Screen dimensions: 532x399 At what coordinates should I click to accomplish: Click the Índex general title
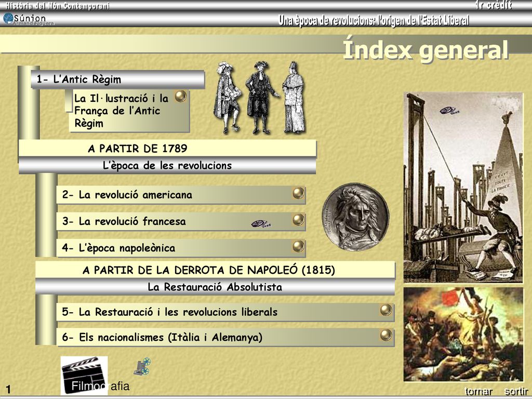point(425,50)
